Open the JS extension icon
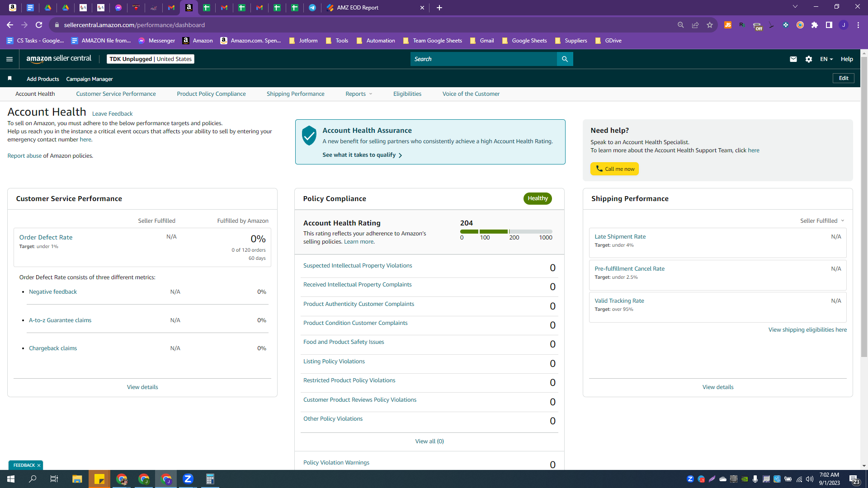Screen dimensions: 868x488 click(728, 25)
